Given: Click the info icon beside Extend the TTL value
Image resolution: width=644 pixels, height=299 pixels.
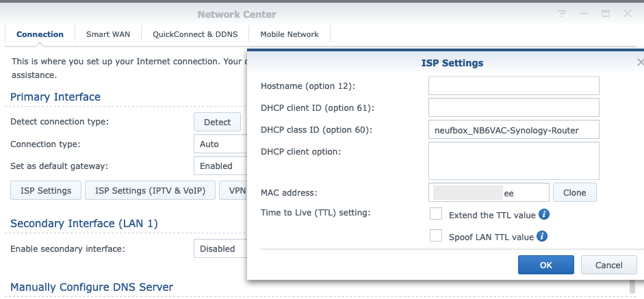Looking at the screenshot, I should (x=544, y=215).
